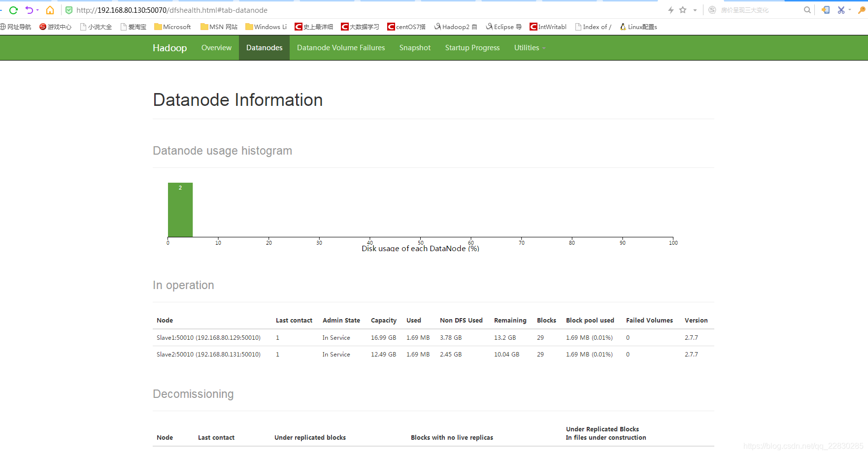This screenshot has height=455, width=868.
Task: Open the dropdown arrow beside the star
Action: pyautogui.click(x=695, y=10)
